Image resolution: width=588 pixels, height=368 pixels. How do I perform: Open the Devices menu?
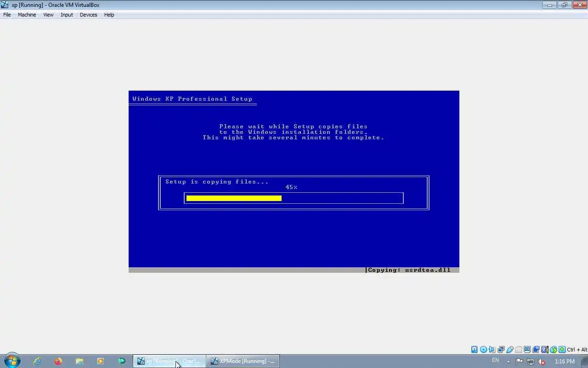(88, 15)
